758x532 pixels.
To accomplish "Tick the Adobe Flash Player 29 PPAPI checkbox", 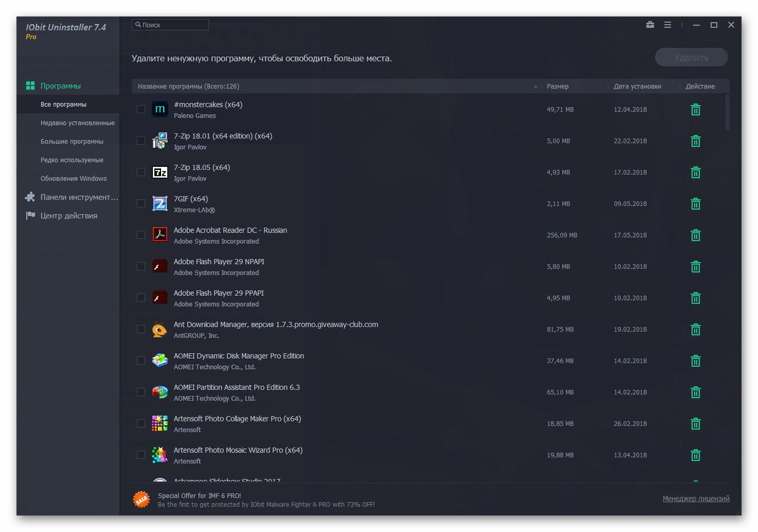I will [141, 298].
